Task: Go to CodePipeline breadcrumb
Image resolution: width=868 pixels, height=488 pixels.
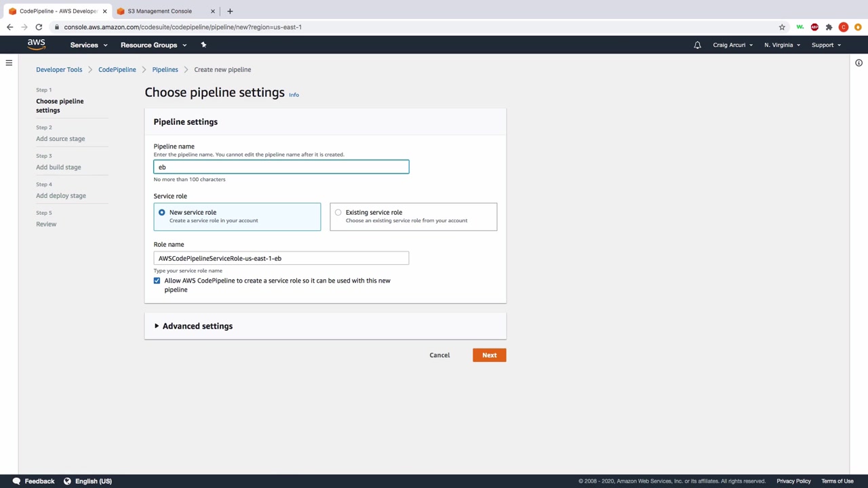Action: point(117,69)
